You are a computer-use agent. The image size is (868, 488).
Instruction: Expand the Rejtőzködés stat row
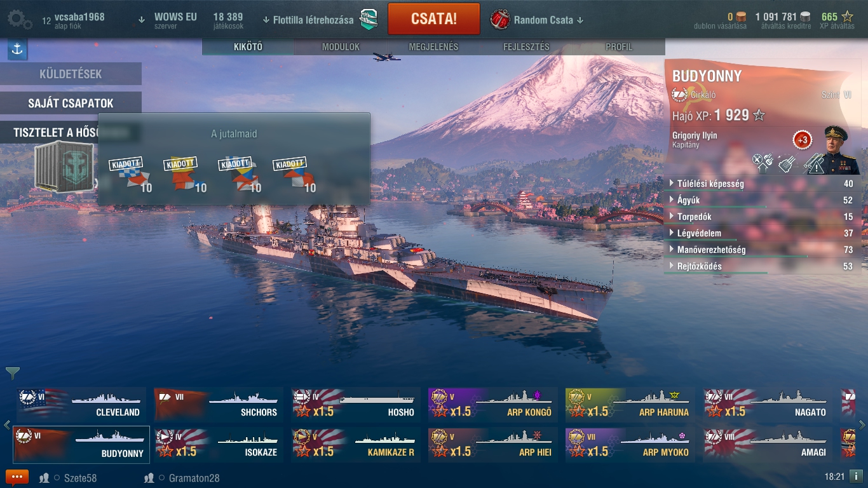[x=763, y=266]
